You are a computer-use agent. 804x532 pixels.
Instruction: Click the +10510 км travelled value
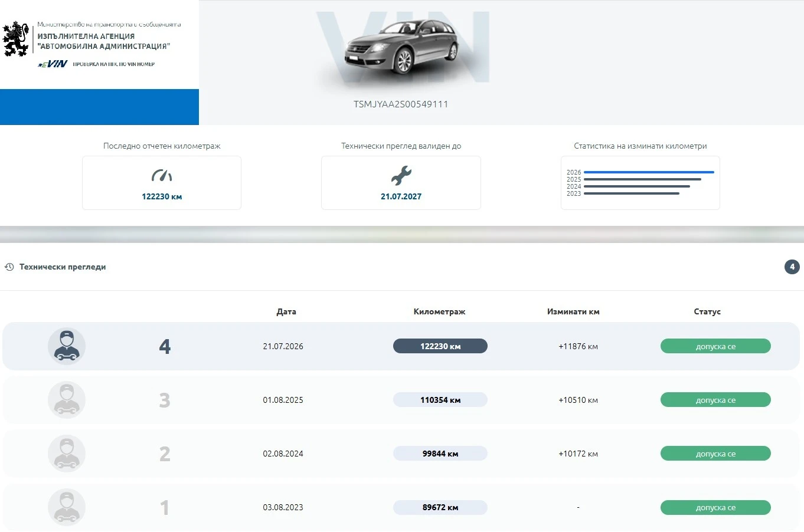click(x=578, y=400)
